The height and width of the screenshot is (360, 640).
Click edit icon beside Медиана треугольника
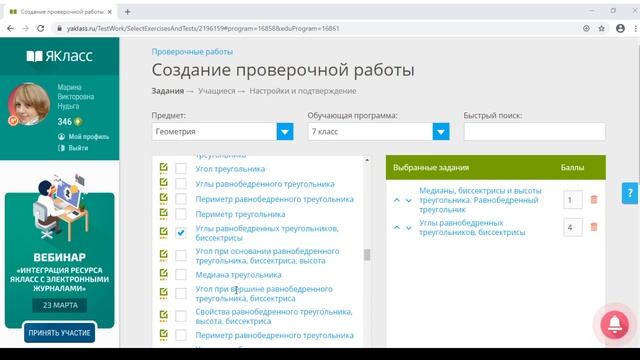(x=164, y=274)
